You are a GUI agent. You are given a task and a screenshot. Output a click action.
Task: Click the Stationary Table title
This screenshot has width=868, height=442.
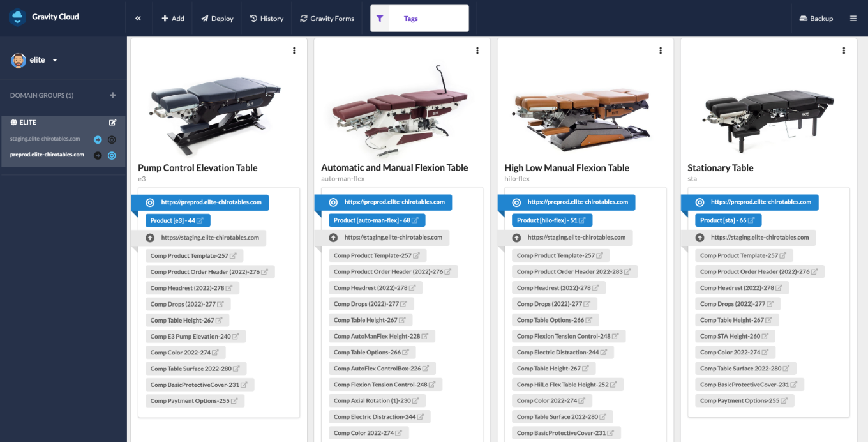pyautogui.click(x=721, y=168)
